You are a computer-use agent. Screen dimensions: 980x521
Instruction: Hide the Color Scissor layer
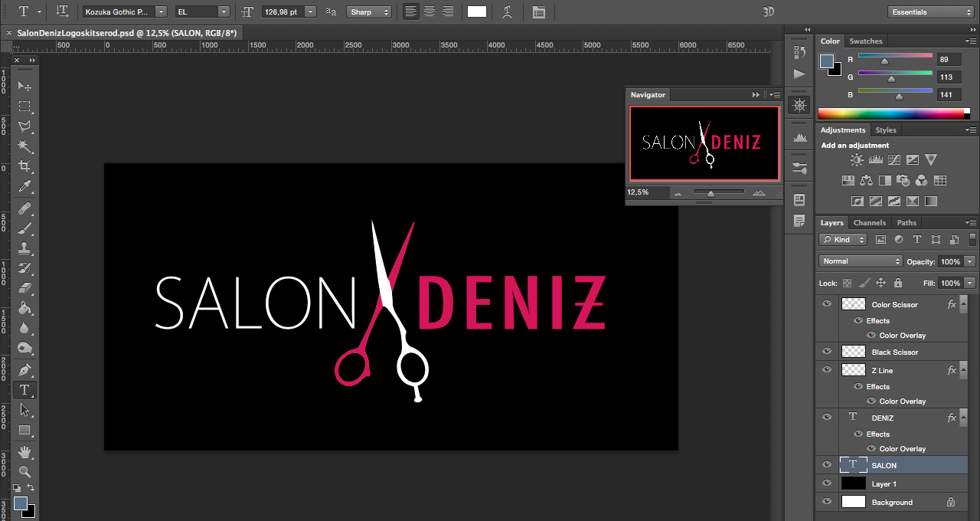click(826, 304)
